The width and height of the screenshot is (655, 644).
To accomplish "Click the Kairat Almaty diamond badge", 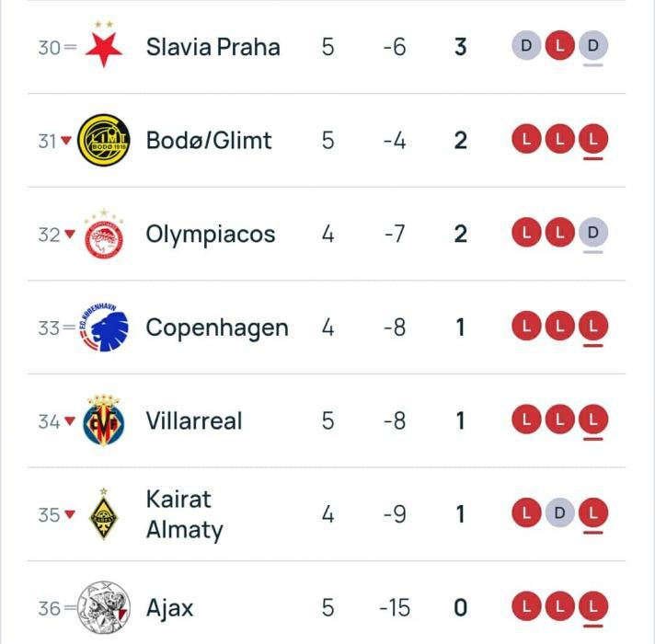I will [104, 514].
